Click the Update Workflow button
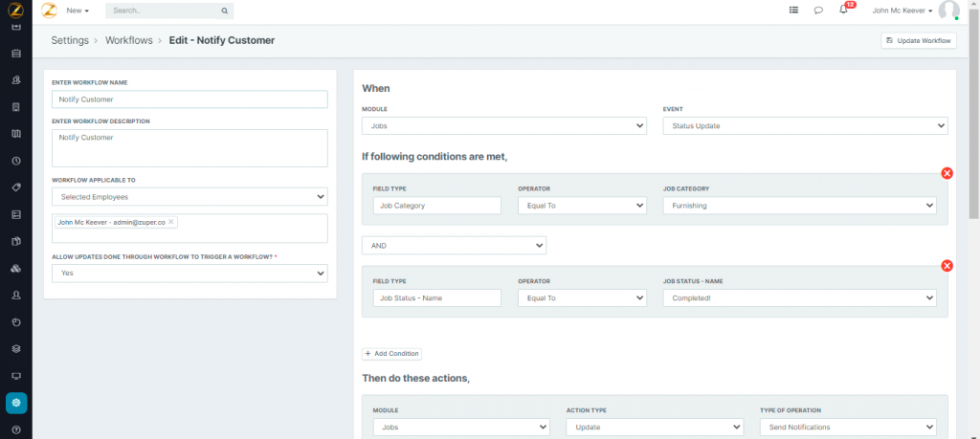 coord(919,40)
